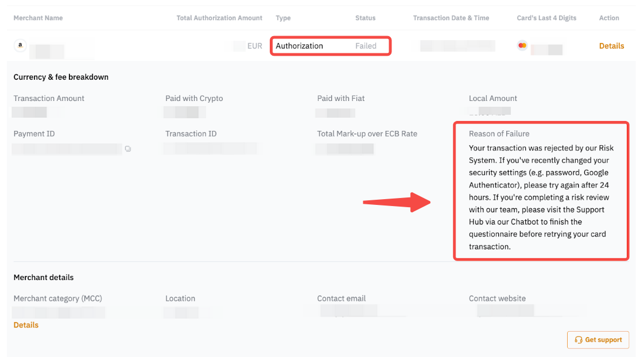Open Details link under Merchant details

tap(26, 325)
